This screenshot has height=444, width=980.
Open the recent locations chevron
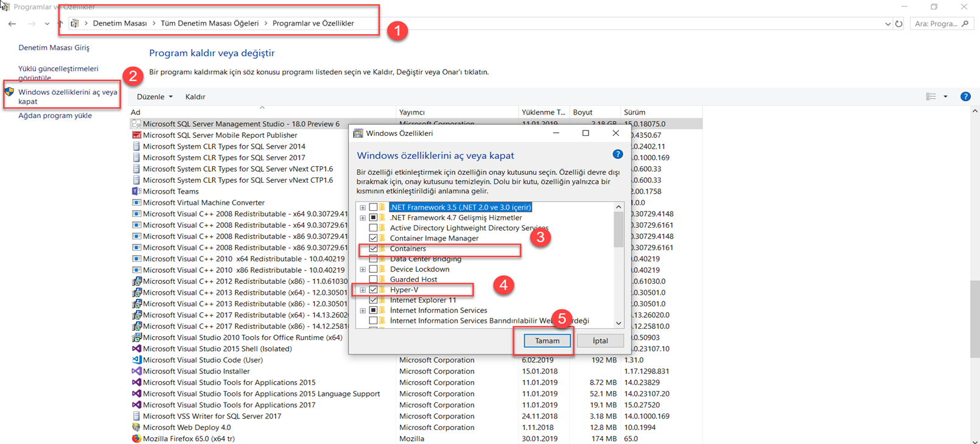coord(47,24)
